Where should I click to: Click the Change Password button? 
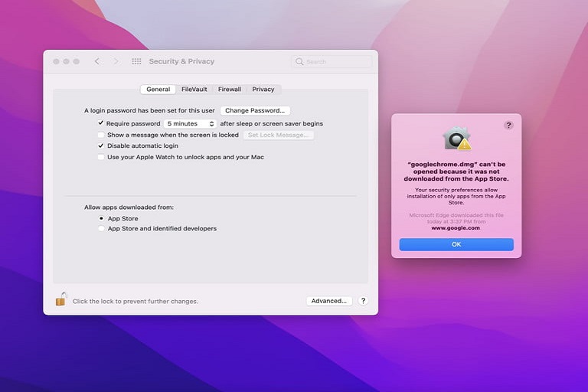(x=255, y=111)
